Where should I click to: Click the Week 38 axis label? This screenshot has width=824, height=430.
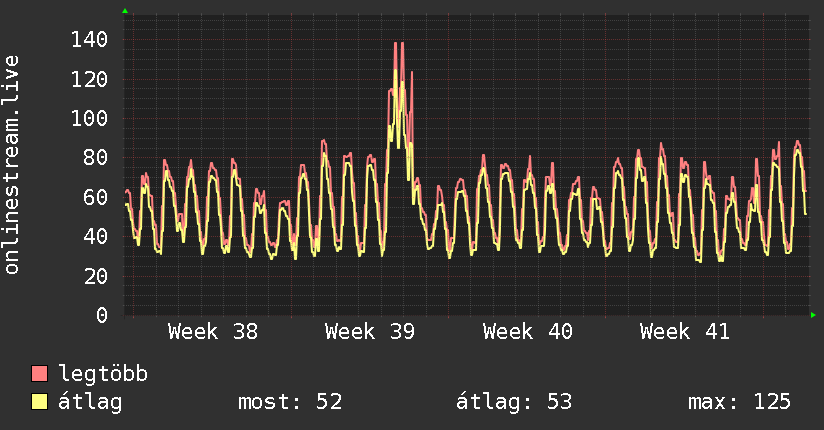tap(213, 332)
